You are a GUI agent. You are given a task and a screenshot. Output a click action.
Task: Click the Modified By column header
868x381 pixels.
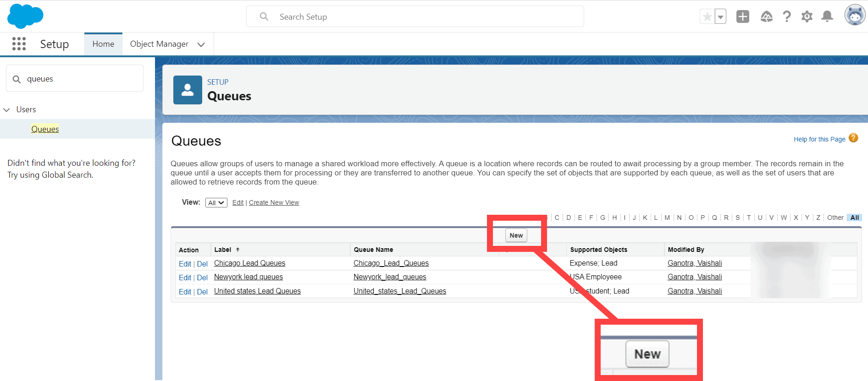pos(686,250)
